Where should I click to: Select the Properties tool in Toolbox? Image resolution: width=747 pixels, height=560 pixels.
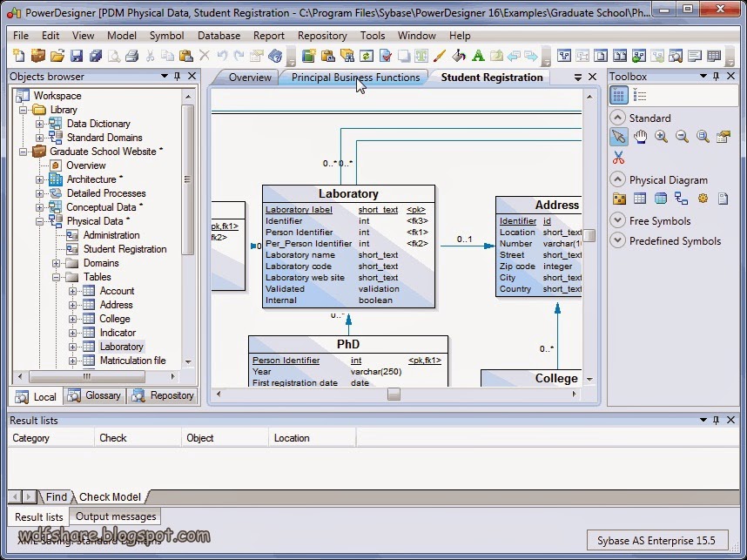723,137
